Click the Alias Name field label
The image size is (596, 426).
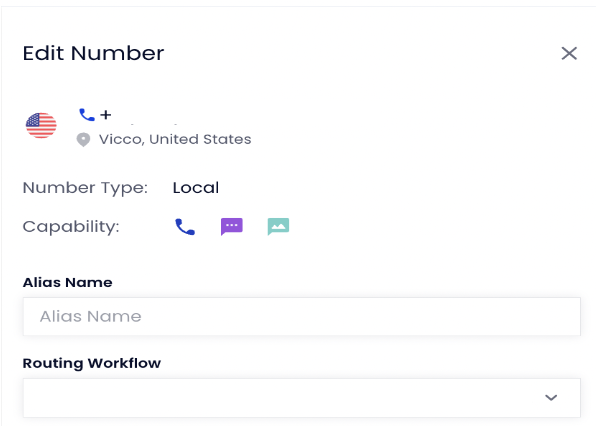(x=68, y=282)
